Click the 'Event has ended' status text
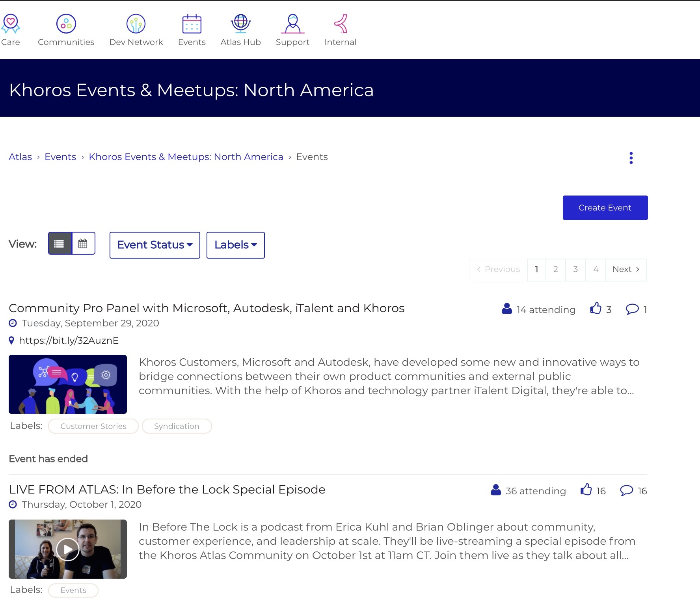The image size is (700, 611). coord(48,459)
